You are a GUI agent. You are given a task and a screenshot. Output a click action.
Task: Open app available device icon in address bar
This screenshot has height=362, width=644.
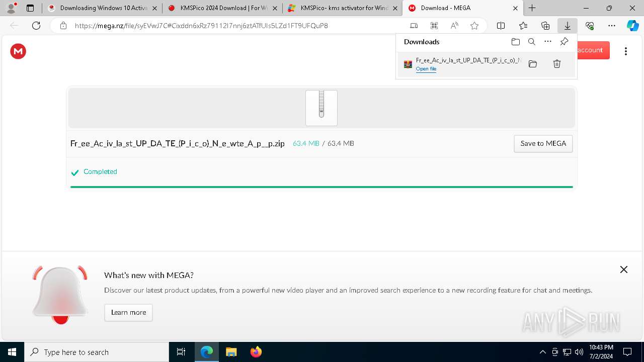(414, 26)
